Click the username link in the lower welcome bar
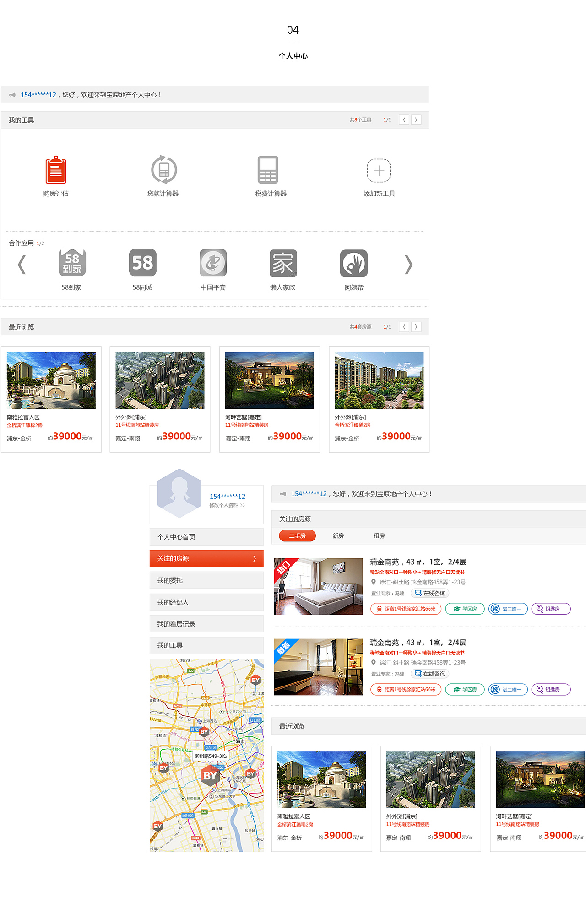The height and width of the screenshot is (924, 586). tap(309, 494)
